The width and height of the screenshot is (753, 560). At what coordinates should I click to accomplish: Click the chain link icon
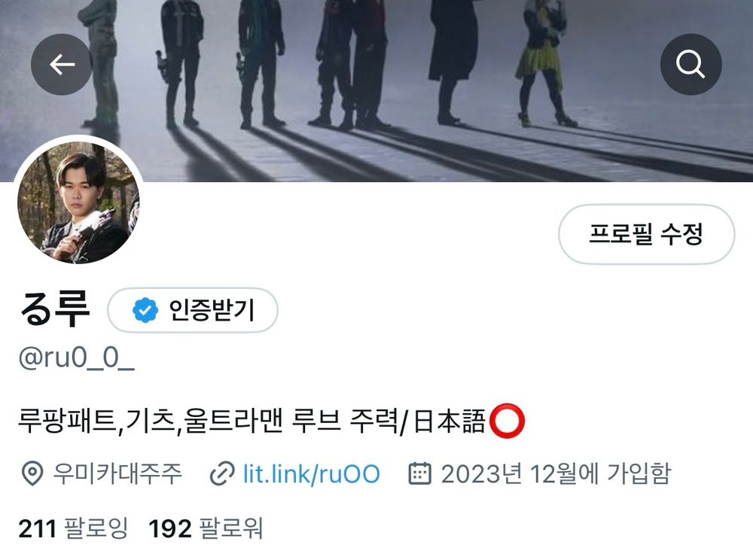pyautogui.click(x=222, y=473)
